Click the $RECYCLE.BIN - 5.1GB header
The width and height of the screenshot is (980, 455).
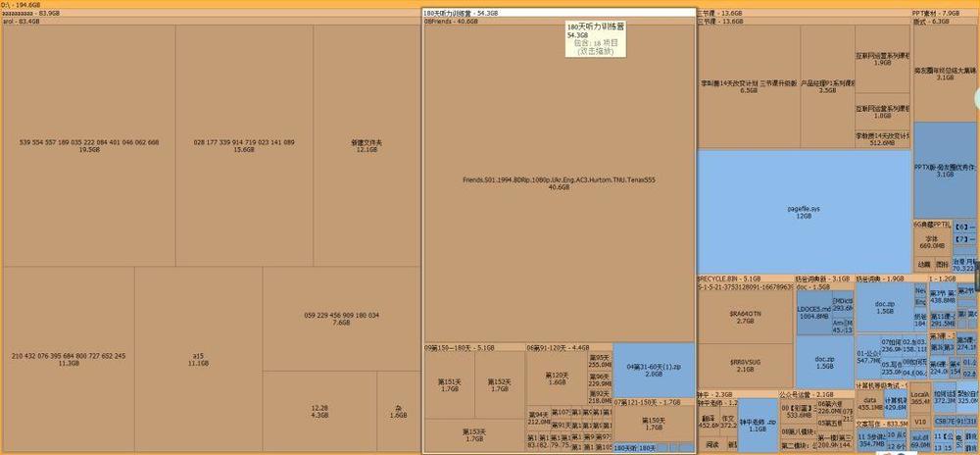(x=745, y=278)
